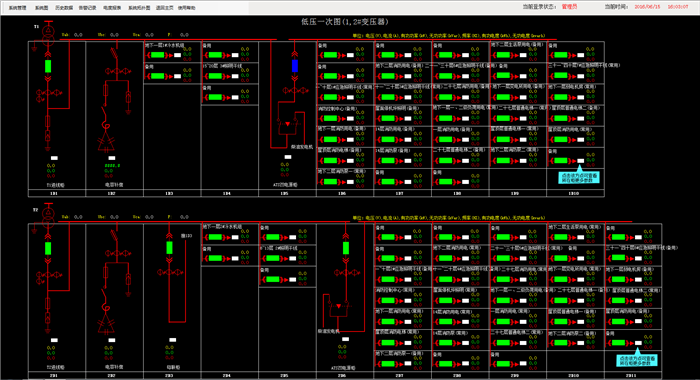The height and width of the screenshot is (380, 700).
Task: Toggle the blue ATS breaker in cabinet 1D5
Action: click(295, 66)
